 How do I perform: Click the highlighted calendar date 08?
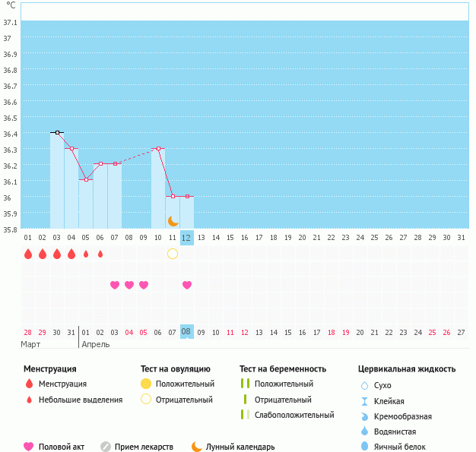pos(186,331)
